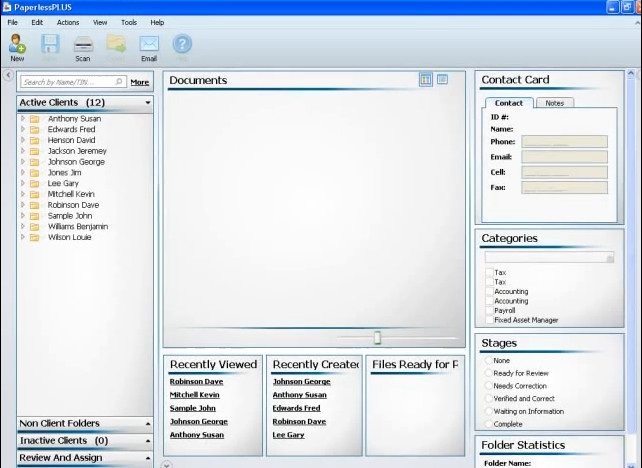642x468 pixels.
Task: Click the Documents zoom slider handle
Action: 378,338
